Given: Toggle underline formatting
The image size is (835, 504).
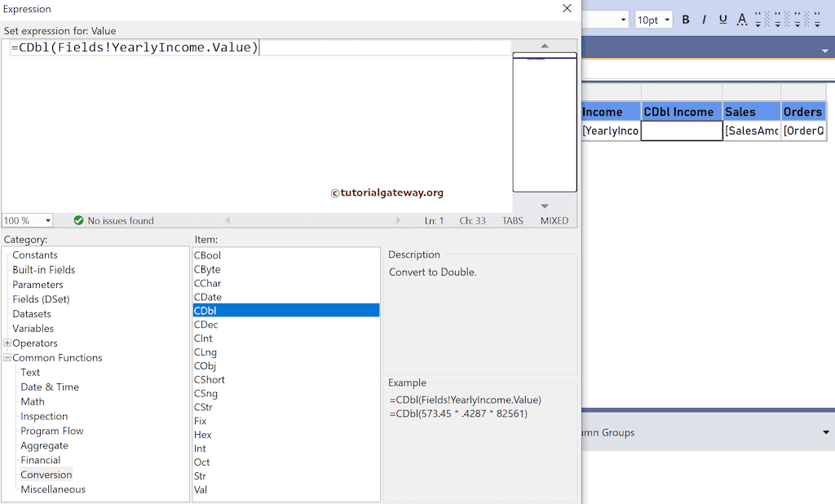Looking at the screenshot, I should point(723,19).
